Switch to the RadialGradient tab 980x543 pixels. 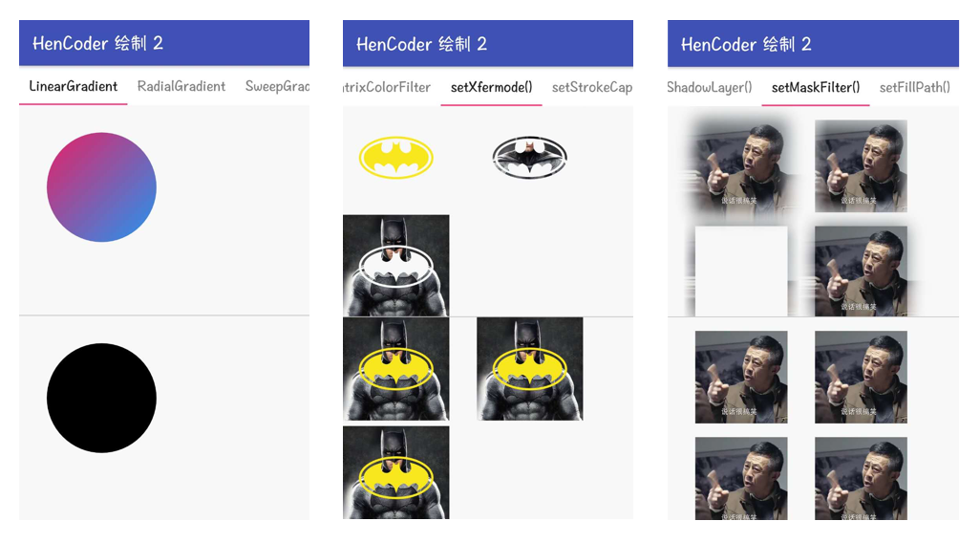point(181,86)
